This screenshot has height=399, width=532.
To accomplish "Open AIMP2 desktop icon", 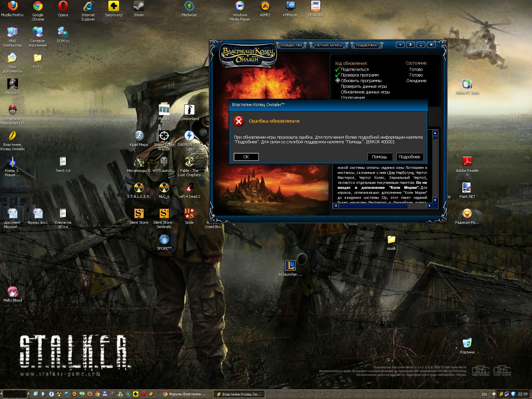I will click(265, 9).
